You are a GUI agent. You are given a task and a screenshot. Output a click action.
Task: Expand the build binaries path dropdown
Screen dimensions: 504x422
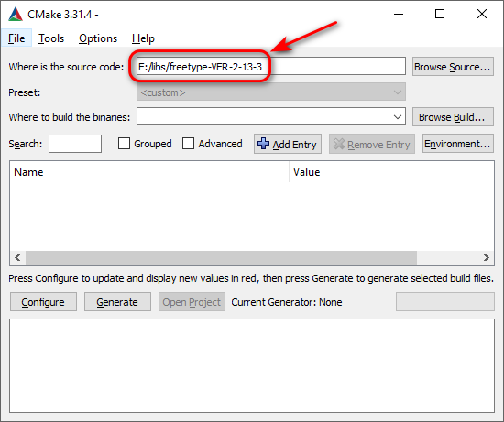tap(398, 117)
